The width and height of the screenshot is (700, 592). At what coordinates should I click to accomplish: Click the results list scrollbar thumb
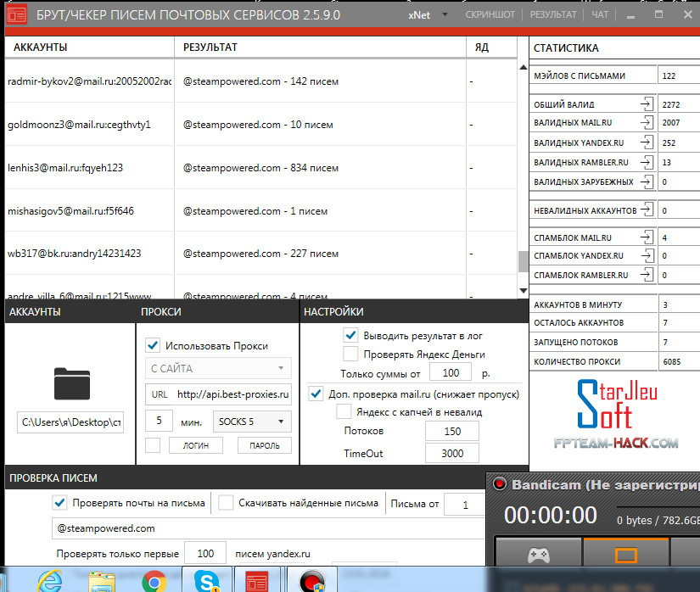524,261
